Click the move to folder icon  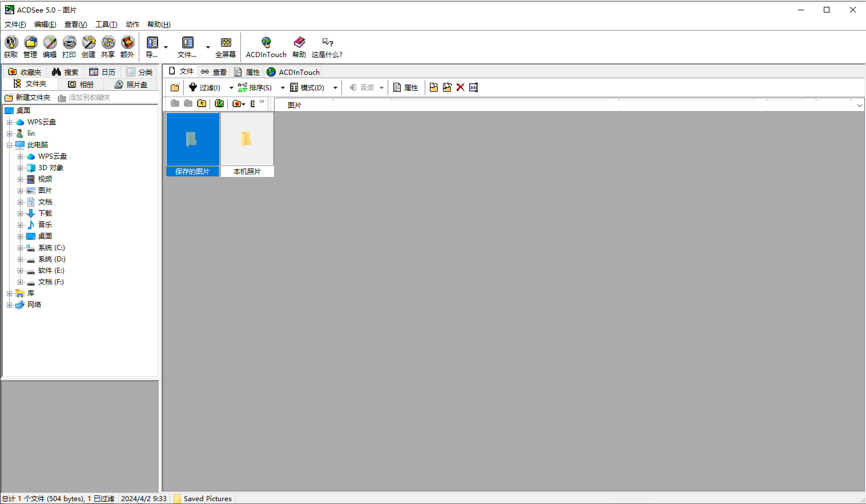coord(447,87)
